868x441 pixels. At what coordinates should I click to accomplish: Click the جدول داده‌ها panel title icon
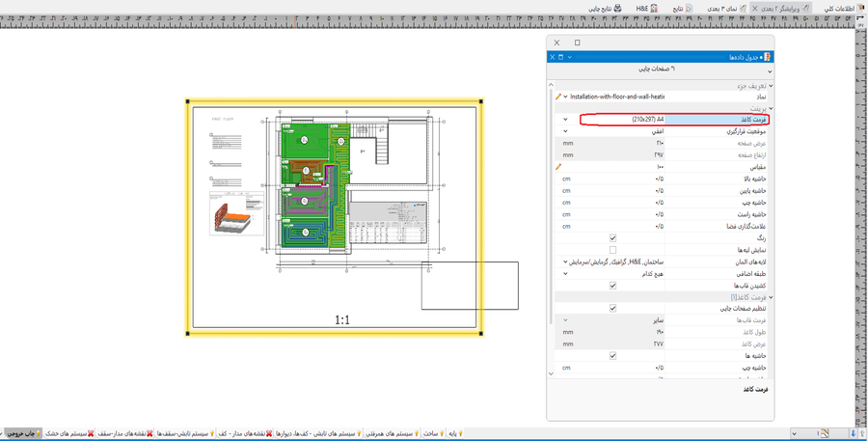coord(767,57)
